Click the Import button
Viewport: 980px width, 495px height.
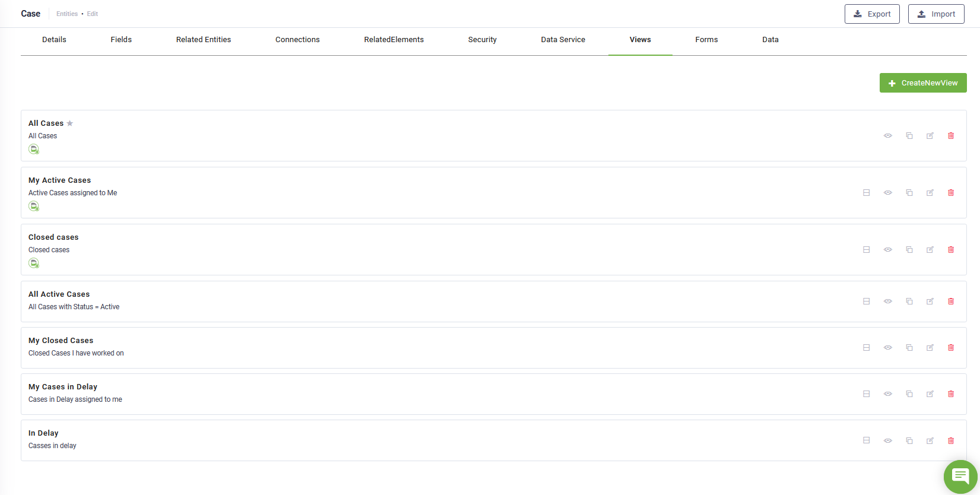(x=936, y=14)
